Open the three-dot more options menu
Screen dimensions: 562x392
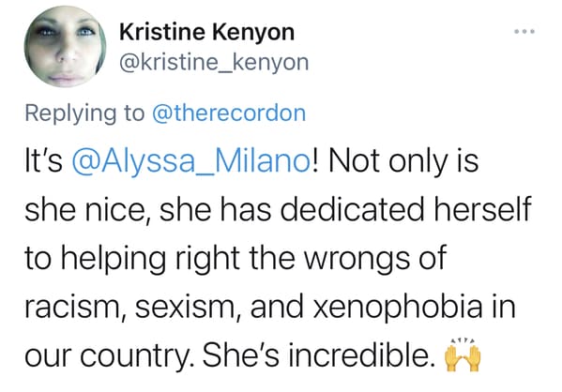[x=524, y=32]
